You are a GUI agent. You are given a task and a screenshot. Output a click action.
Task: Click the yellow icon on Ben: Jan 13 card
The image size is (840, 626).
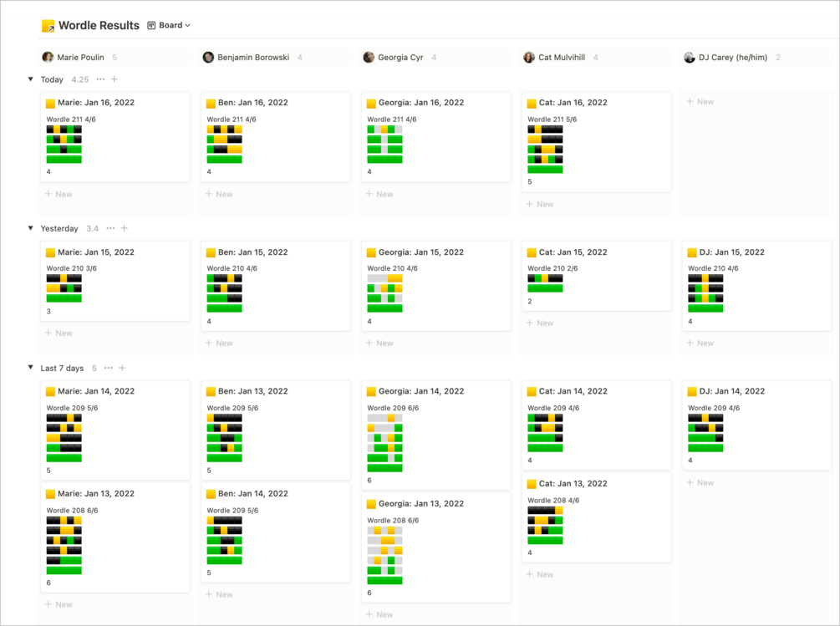pos(211,391)
